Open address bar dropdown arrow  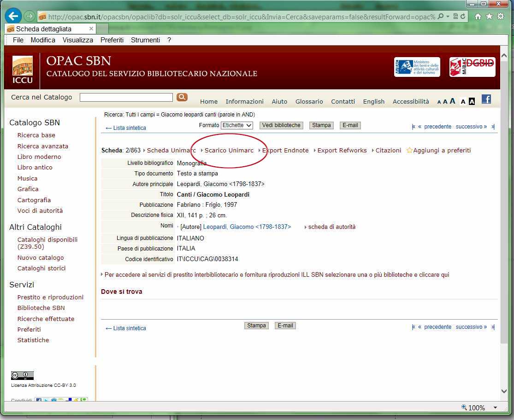pos(448,17)
